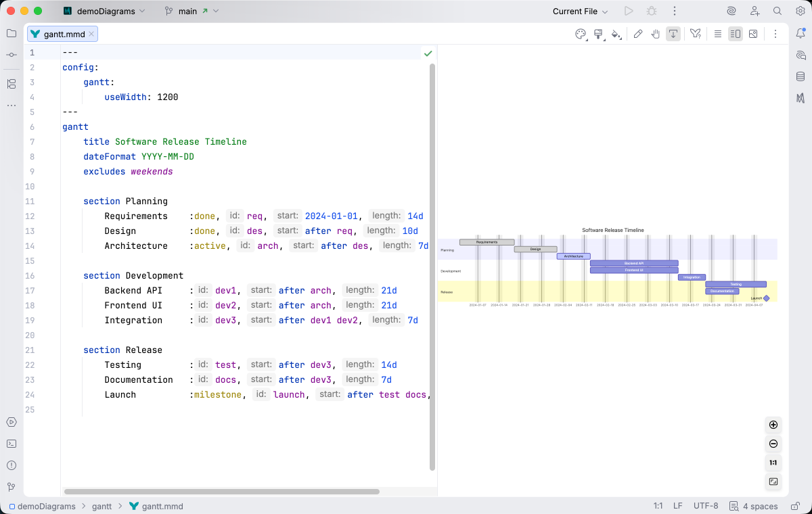Open the Structure tool window icon
The image size is (812, 514).
pyautogui.click(x=12, y=84)
